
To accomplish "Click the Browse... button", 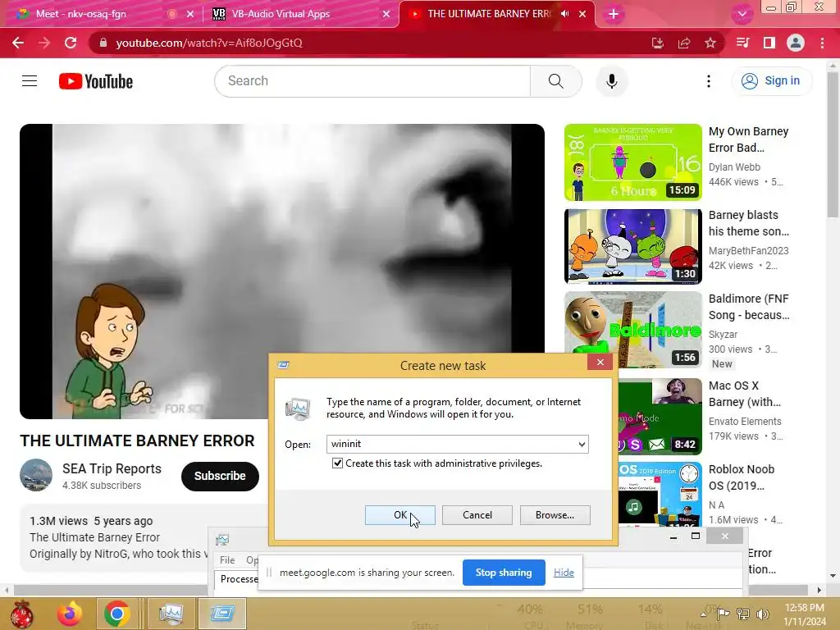I will 555,515.
